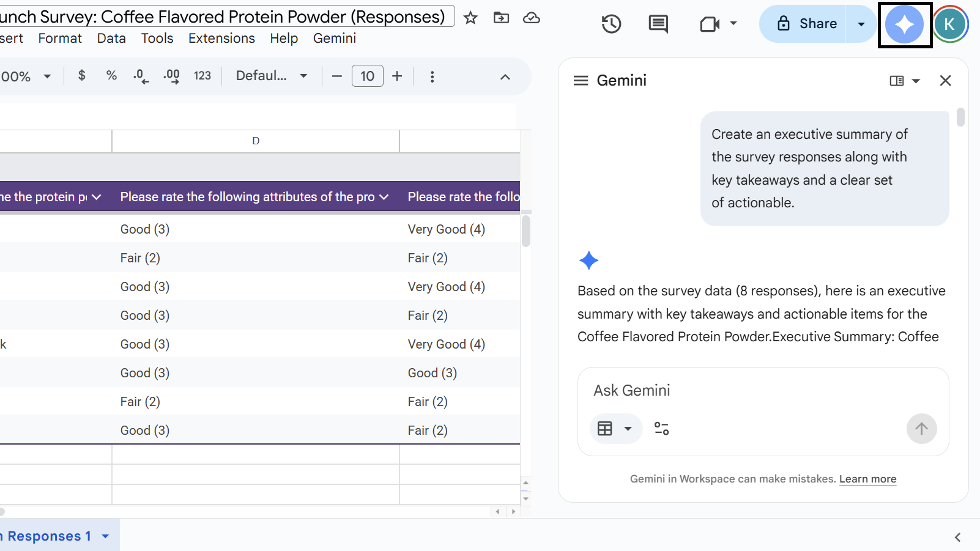Select 'Good (3)' cell in last data row
The image size is (980, 551).
tap(256, 431)
